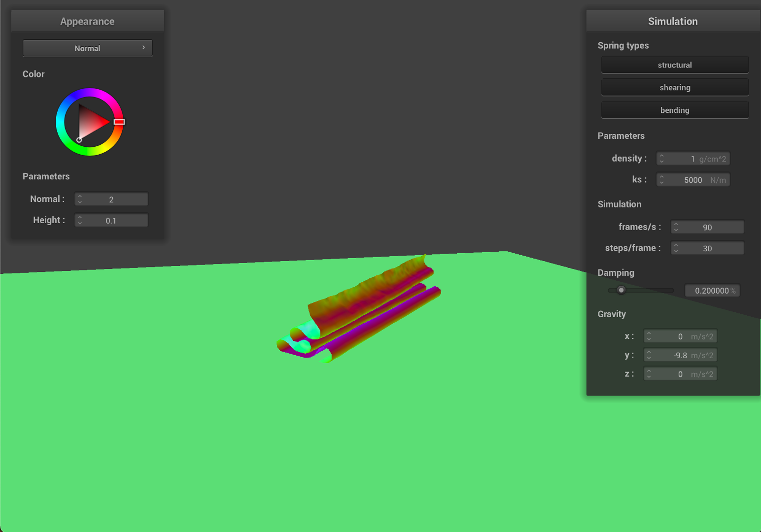Image resolution: width=761 pixels, height=532 pixels.
Task: Toggle the structural spring type button
Action: (x=674, y=65)
